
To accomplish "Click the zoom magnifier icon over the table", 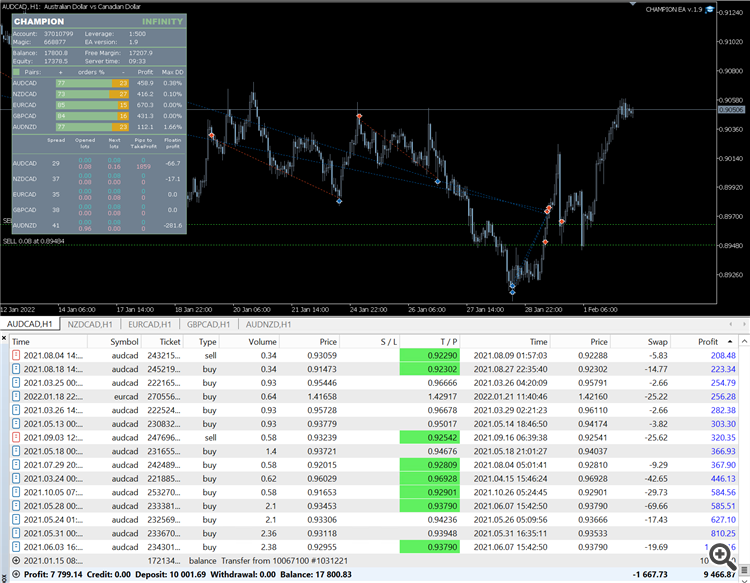I will (x=722, y=556).
